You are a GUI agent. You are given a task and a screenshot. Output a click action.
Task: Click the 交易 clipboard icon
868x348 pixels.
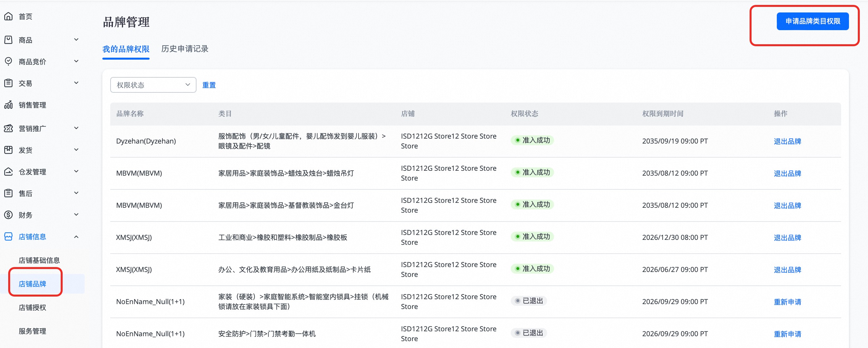pos(9,83)
